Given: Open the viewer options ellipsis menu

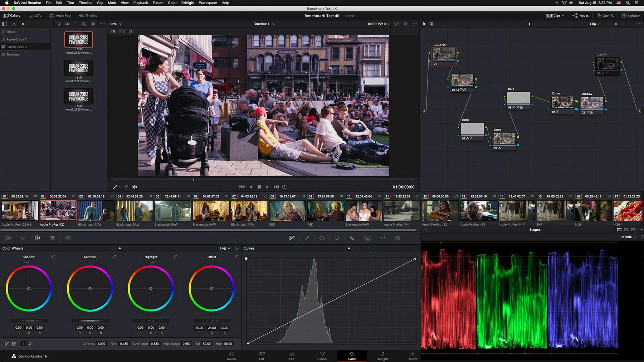Looking at the screenshot, I should pos(415,24).
